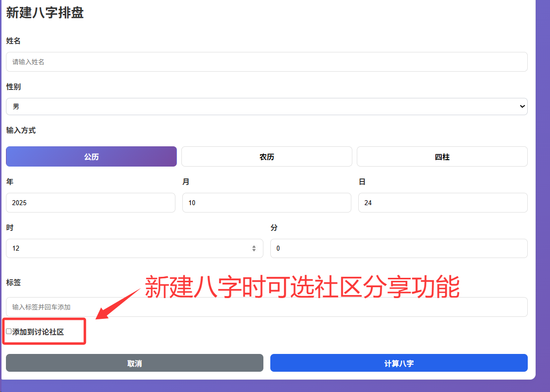Click the 计算八字 button
The image size is (550, 392).
(x=399, y=363)
